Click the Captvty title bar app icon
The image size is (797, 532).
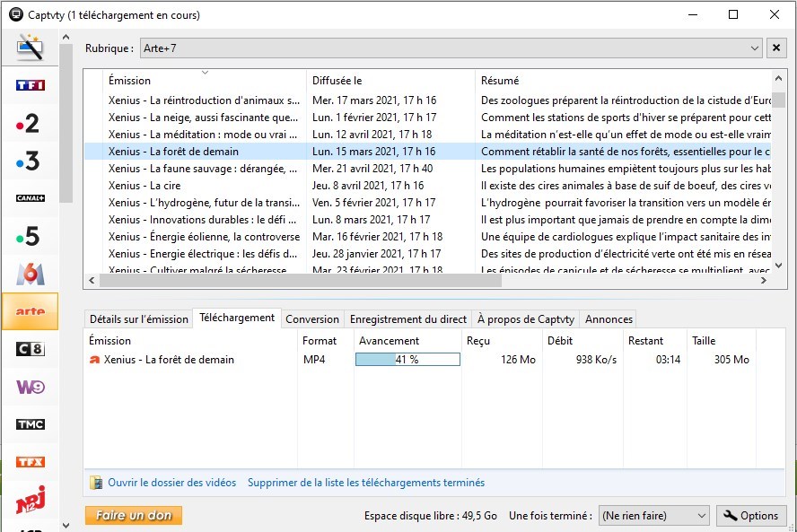[x=16, y=14]
